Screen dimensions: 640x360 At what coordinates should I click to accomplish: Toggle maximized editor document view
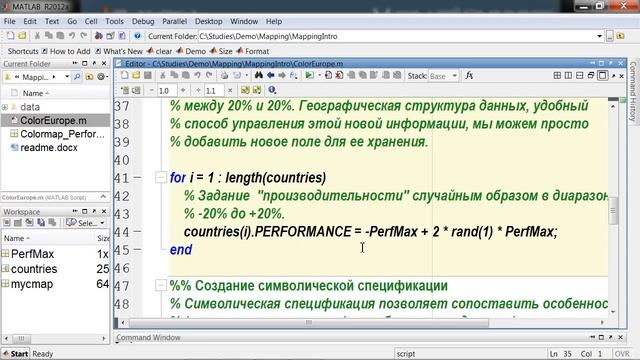tap(602, 76)
